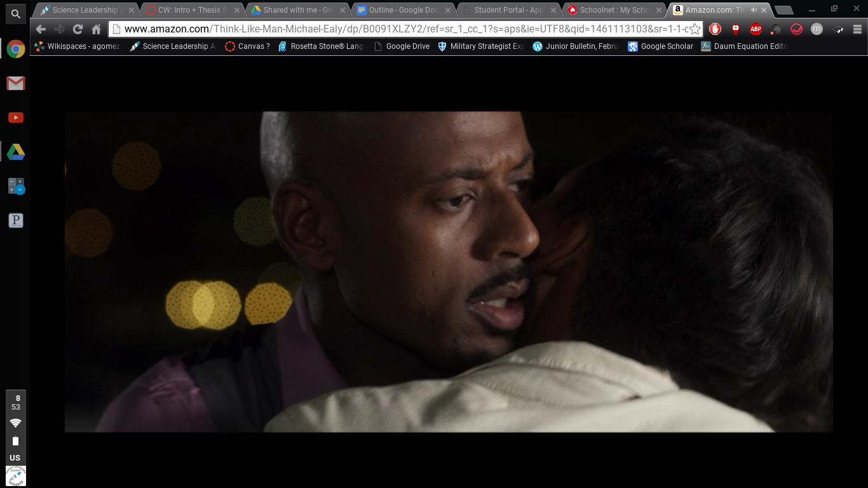Switch to Shared with me tab

[297, 10]
